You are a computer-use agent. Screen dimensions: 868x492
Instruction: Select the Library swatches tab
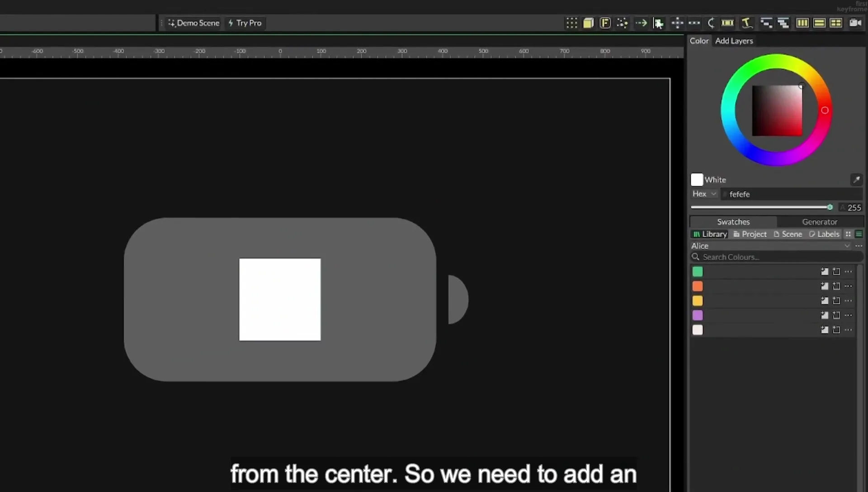pyautogui.click(x=710, y=234)
